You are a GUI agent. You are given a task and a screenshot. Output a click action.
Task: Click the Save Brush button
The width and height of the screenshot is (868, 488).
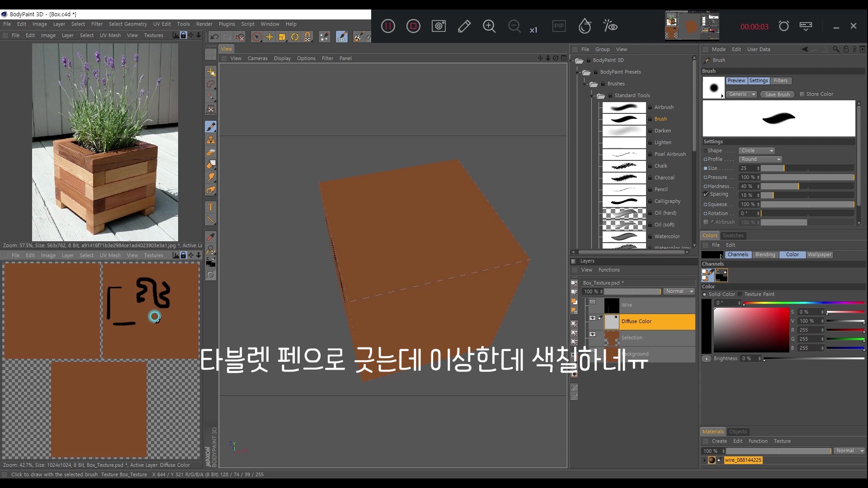point(777,94)
